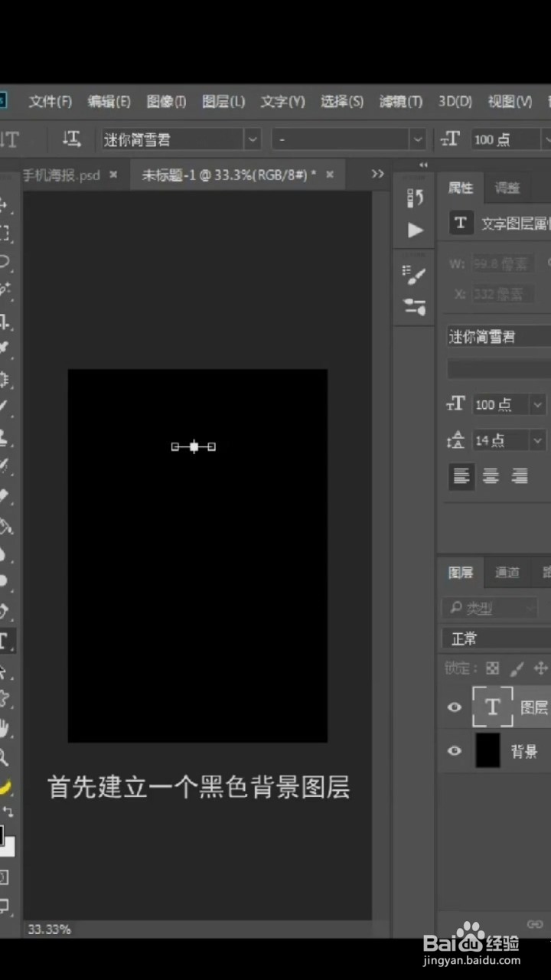This screenshot has width=551, height=980.
Task: Toggle Quick Mask mode
Action: tap(4, 877)
